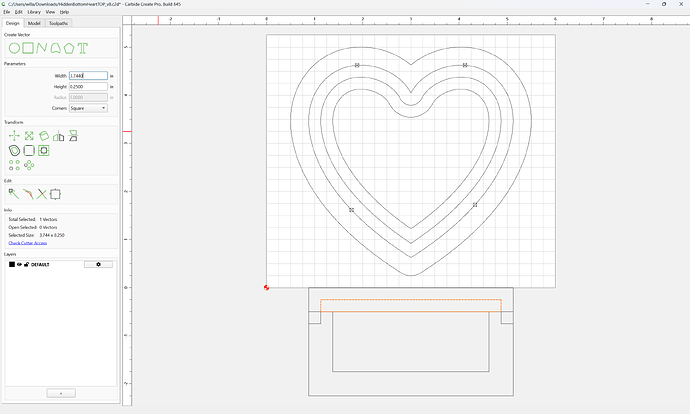The image size is (690, 414).
Task: Activate the Join vectors tool
Action: pyautogui.click(x=28, y=194)
